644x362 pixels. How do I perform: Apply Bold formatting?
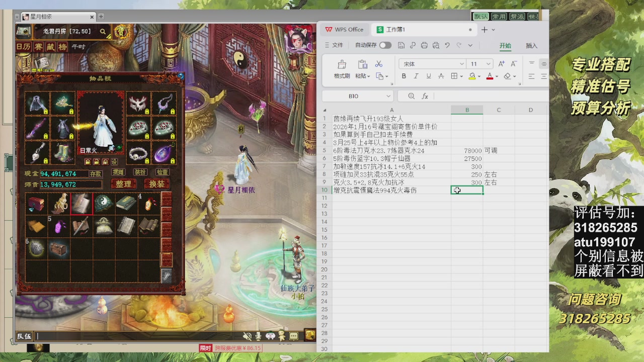coord(404,76)
